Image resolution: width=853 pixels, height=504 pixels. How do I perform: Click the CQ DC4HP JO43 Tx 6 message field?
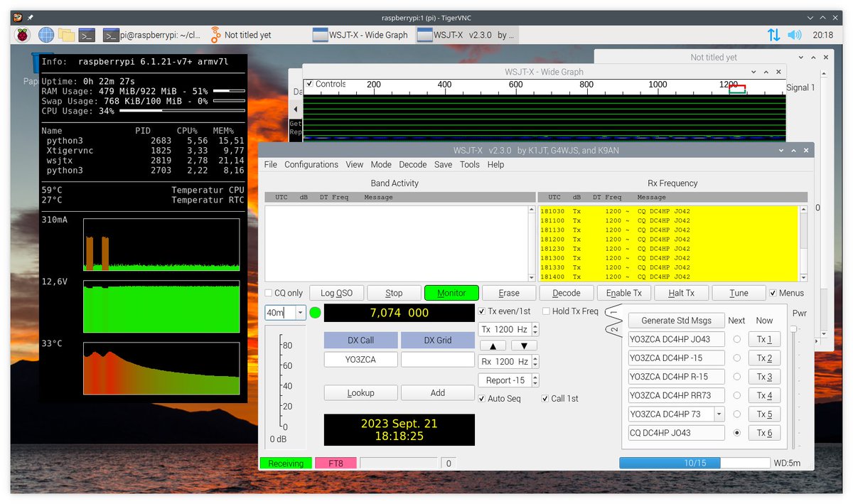point(677,432)
